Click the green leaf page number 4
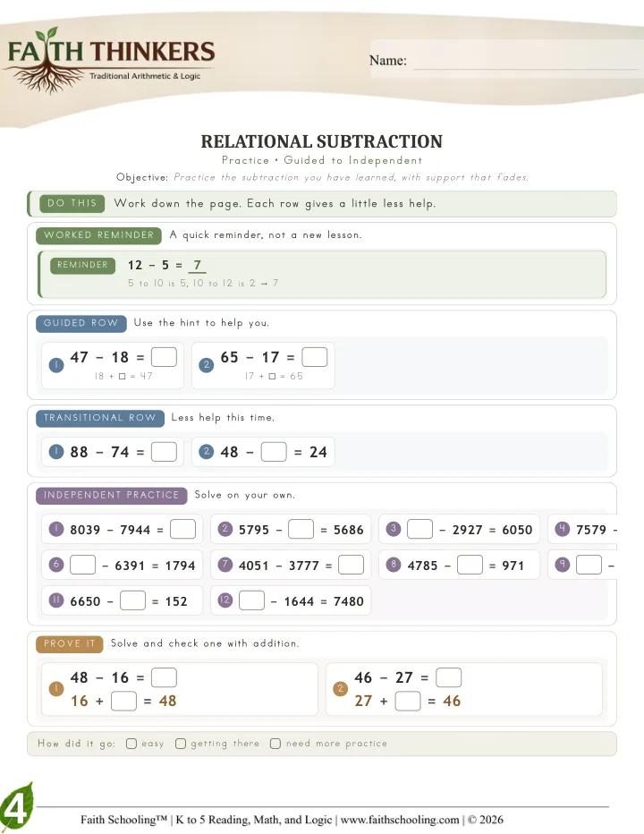Viewport: 644px width, 834px height. [16, 807]
